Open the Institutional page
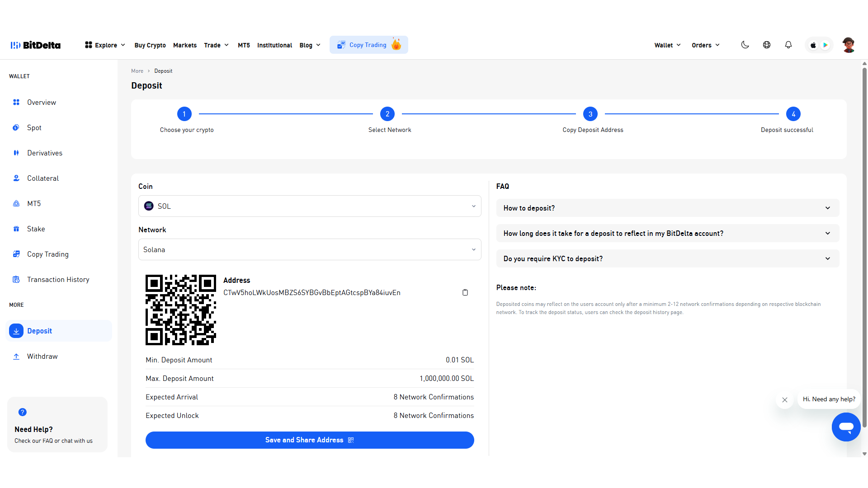The height and width of the screenshot is (488, 868). point(274,45)
